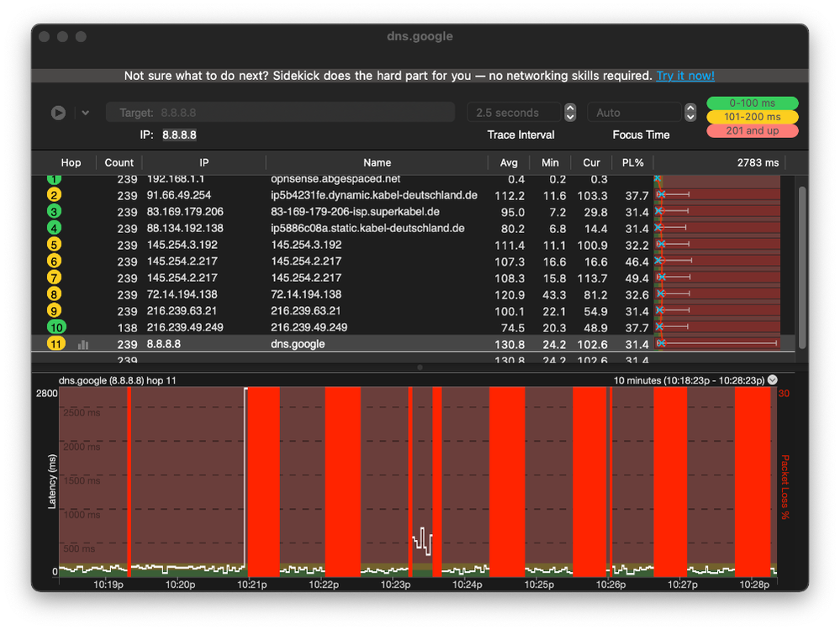Click the green 0-100 ms legend swatch

(753, 103)
